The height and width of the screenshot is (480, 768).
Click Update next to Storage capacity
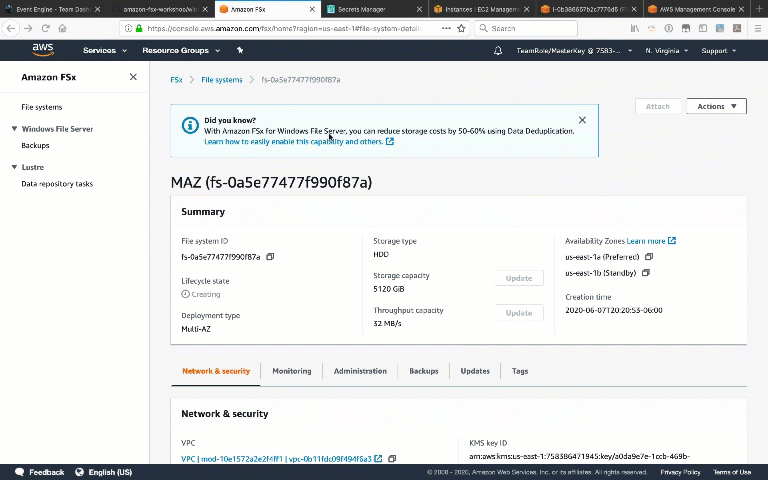click(x=519, y=278)
